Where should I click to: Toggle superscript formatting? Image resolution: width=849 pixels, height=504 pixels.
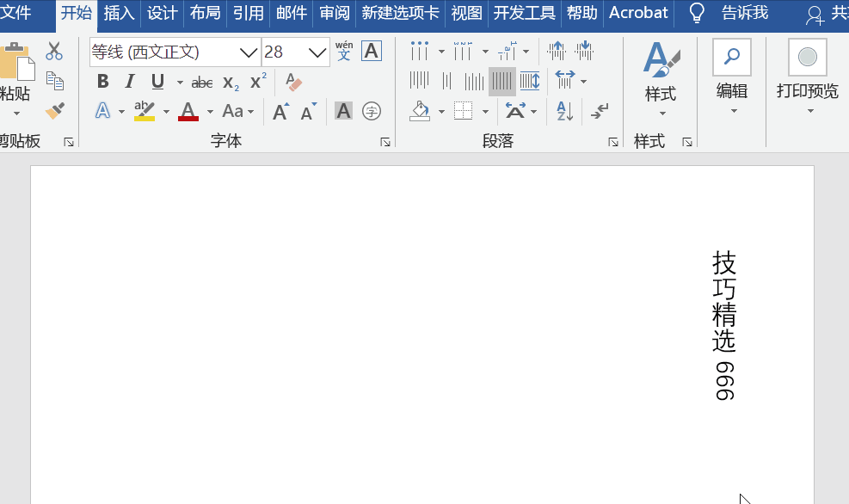tap(258, 81)
